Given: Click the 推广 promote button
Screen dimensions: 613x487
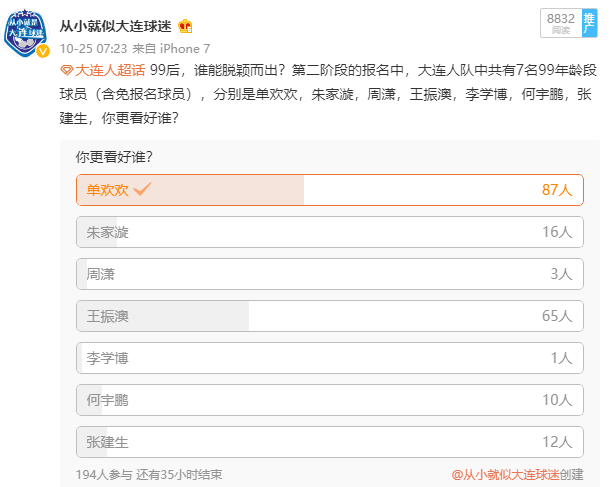Looking at the screenshot, I should coord(588,24).
